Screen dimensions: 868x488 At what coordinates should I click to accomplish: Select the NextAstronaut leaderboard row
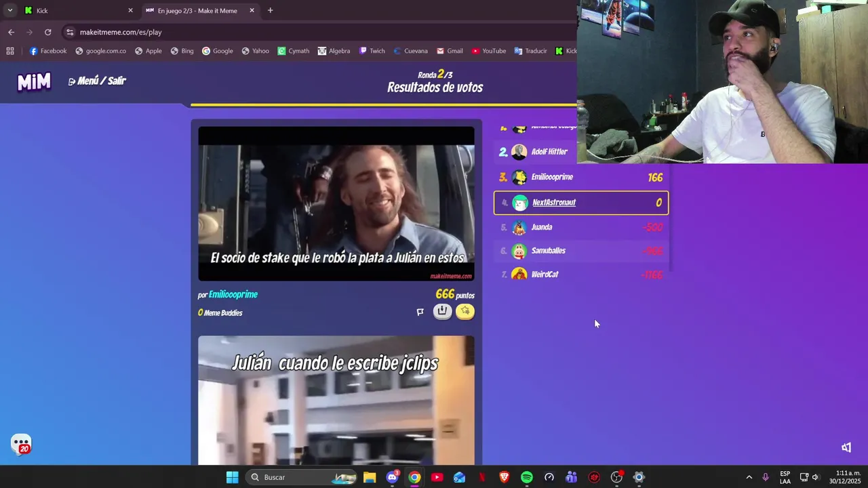tap(581, 203)
